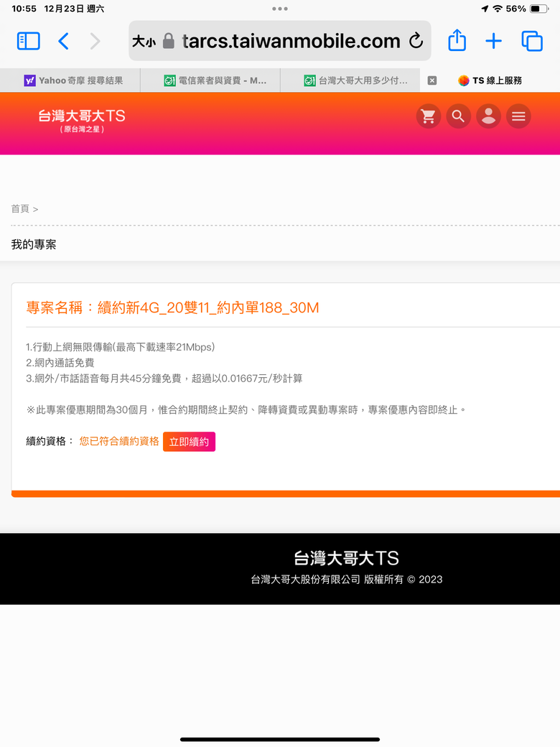Go forward to the next page
Viewport: 560px width, 747px height.
coord(95,41)
